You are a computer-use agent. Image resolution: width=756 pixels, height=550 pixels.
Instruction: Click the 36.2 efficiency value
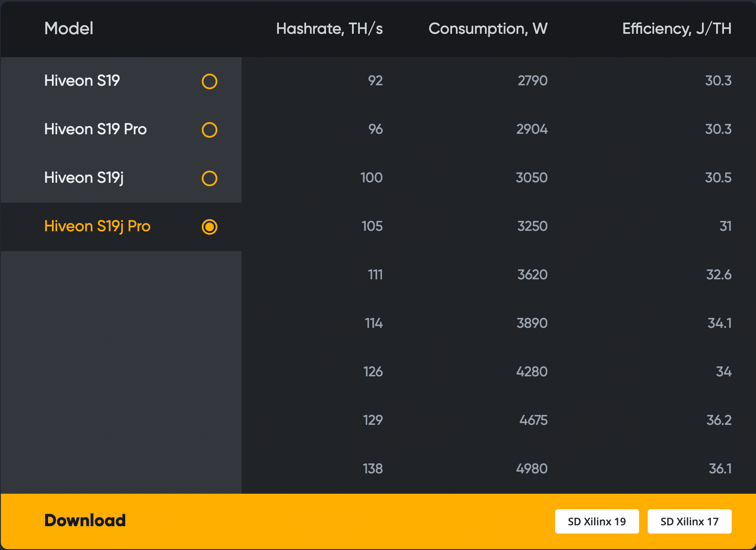coord(719,420)
